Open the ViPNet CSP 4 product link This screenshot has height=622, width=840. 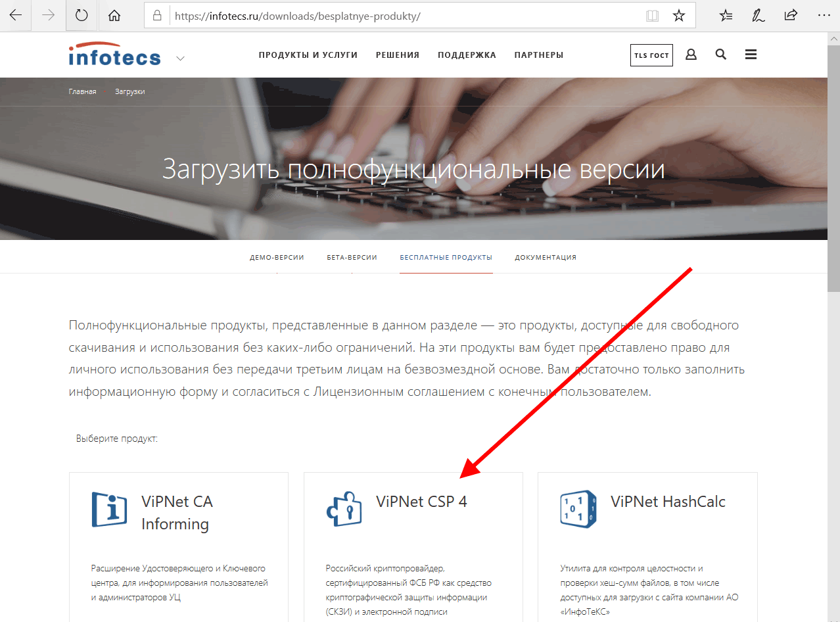coord(421,502)
